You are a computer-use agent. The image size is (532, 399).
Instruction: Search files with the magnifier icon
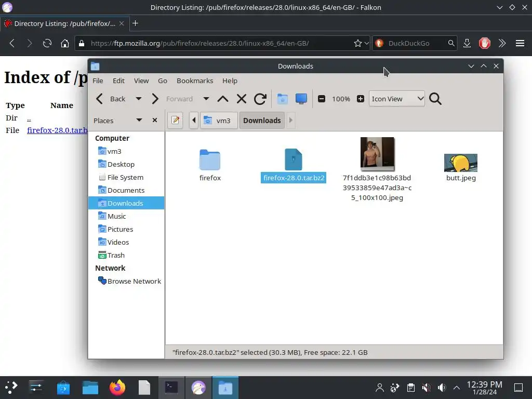pos(435,99)
